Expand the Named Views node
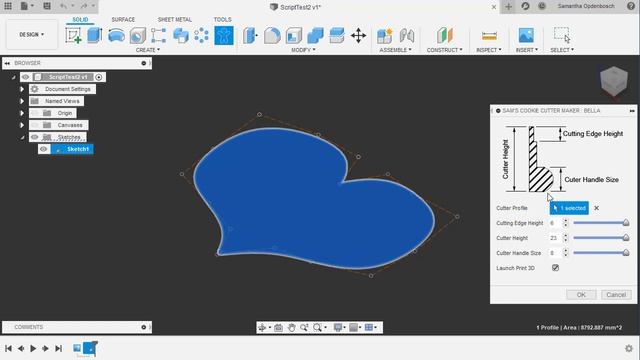The height and width of the screenshot is (360, 640). [22, 101]
